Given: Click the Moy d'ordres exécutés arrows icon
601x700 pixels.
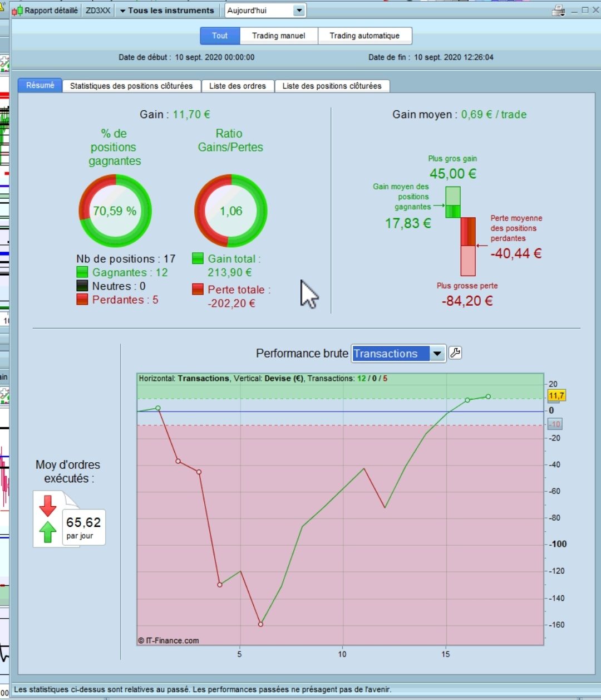Looking at the screenshot, I should 48,519.
